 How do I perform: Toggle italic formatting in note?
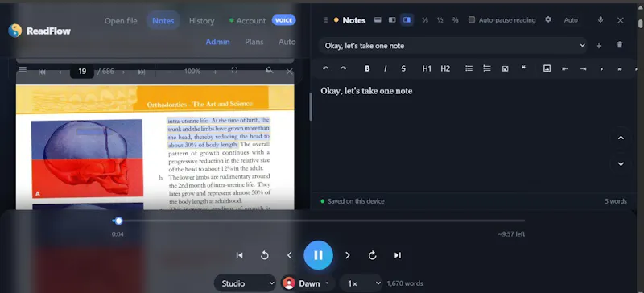[386, 68]
